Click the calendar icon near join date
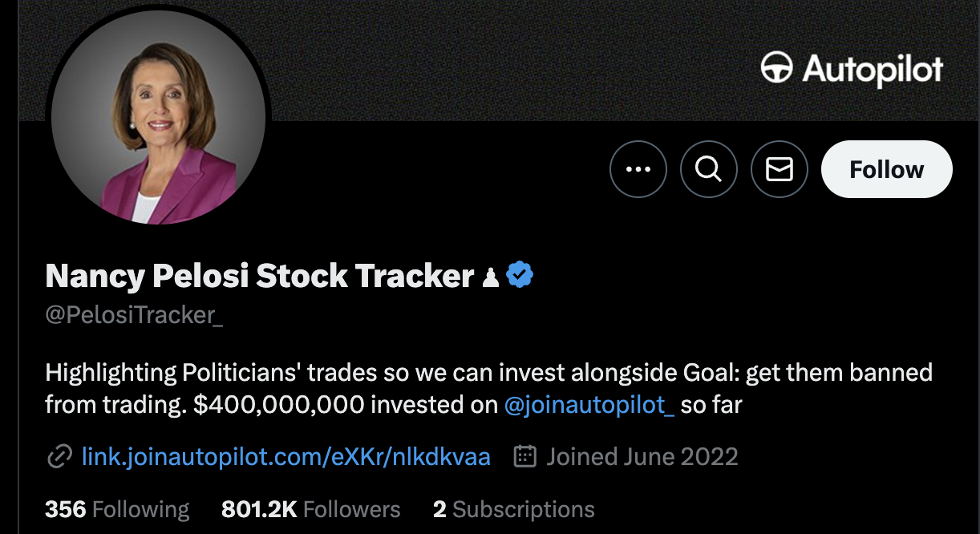Viewport: 980px width, 534px height. 524,457
